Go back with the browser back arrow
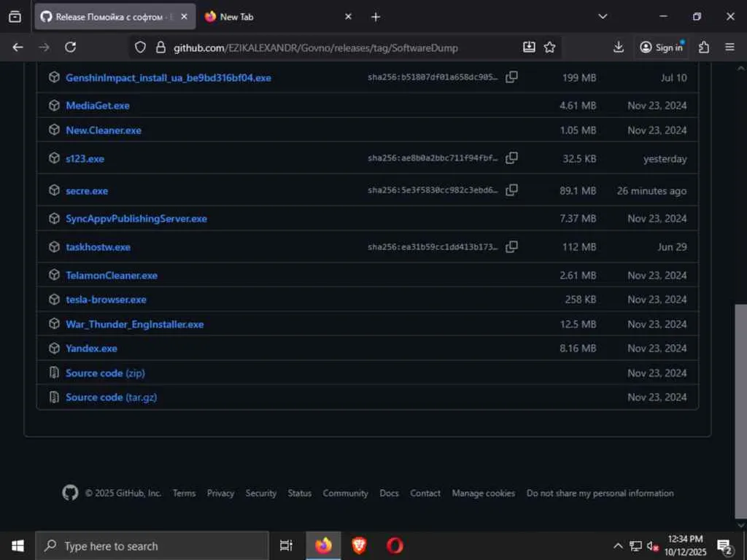747x560 pixels. 18,47
